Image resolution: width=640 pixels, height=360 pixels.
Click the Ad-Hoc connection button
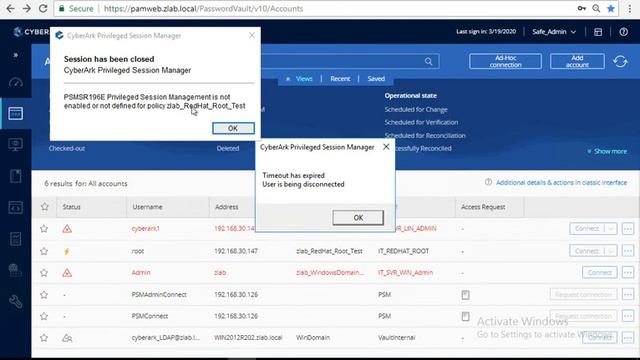[x=505, y=61]
